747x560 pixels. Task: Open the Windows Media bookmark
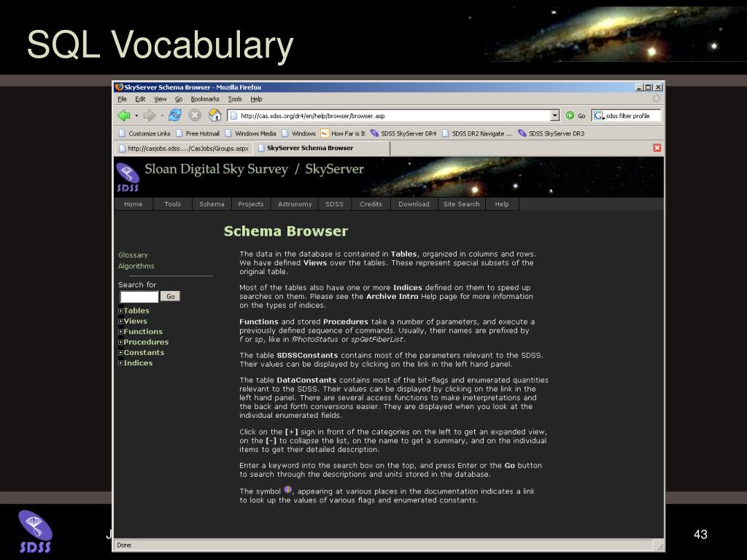[x=251, y=133]
